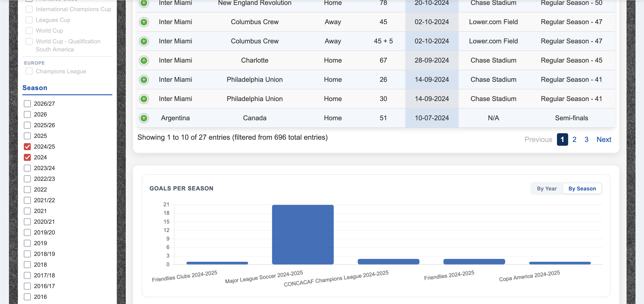Go to page 2 of results
644x304 pixels.
click(574, 139)
